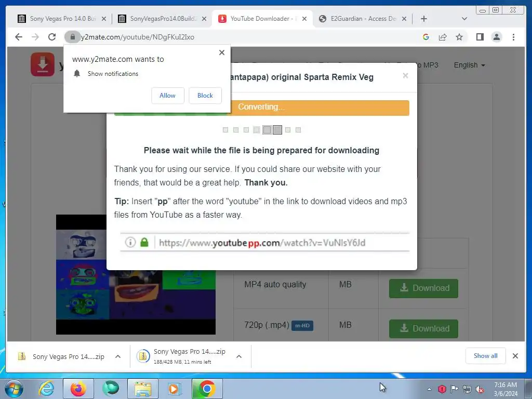
Task: Close the first Sony Vegas Pro tab
Action: pos(104,19)
